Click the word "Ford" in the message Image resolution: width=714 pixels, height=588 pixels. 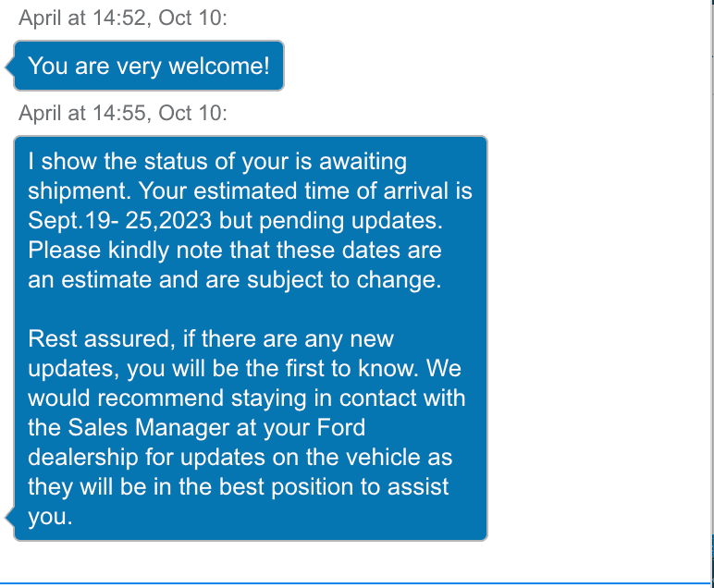pos(340,429)
